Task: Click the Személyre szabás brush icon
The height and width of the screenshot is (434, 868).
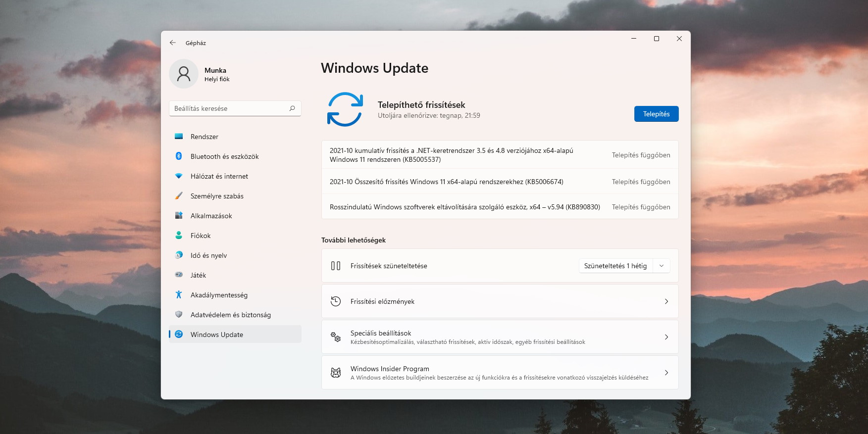Action: (179, 196)
